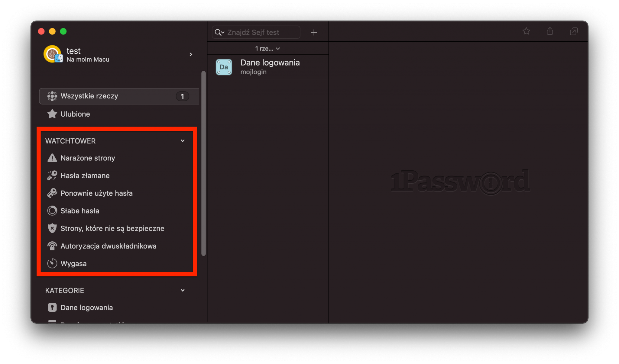This screenshot has width=619, height=364.
Task: Click the clock icon beside Wygasa
Action: (52, 263)
